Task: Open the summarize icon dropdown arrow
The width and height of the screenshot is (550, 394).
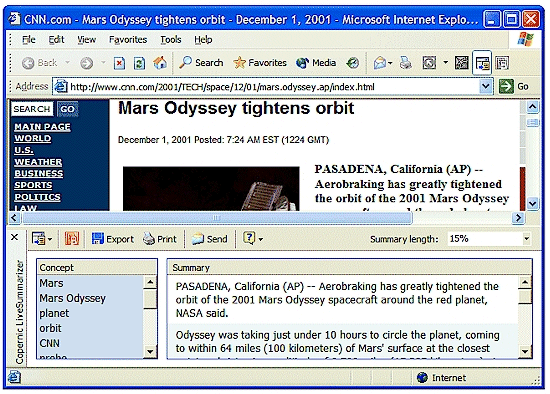Action: [50, 240]
